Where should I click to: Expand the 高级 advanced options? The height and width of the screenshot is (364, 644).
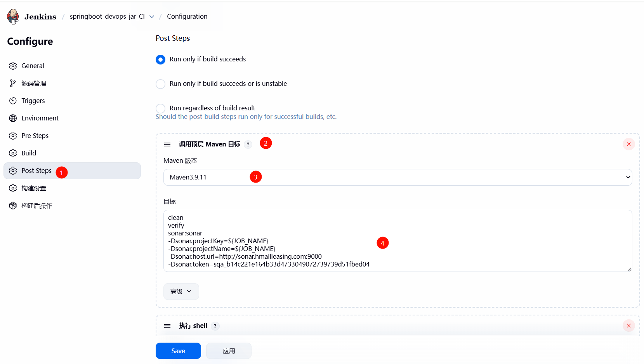[x=181, y=291]
